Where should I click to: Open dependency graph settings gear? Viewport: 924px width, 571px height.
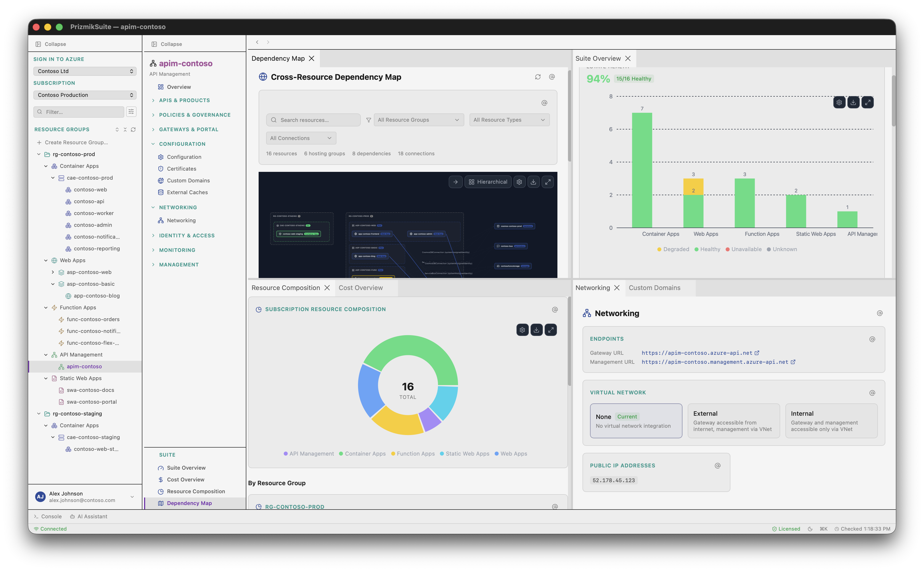coord(519,182)
